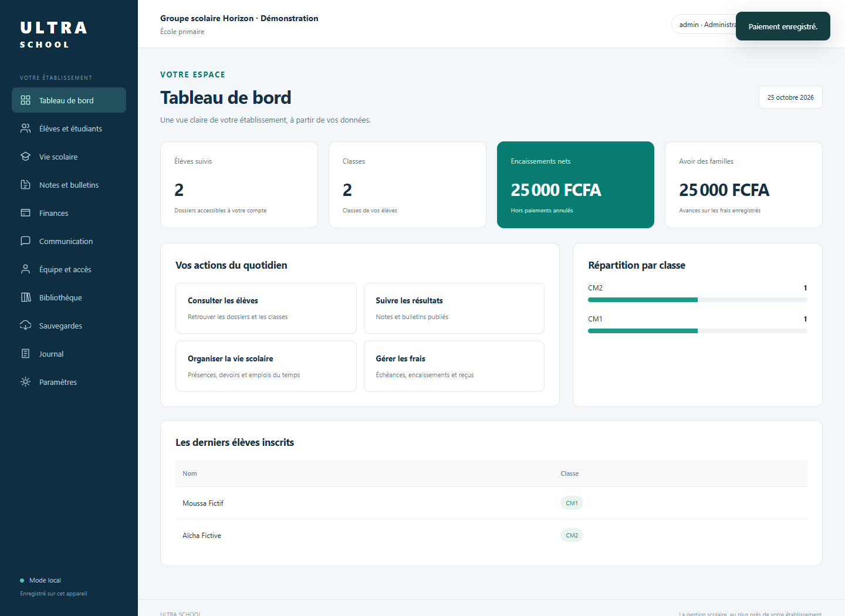
Task: Click the Journal log icon
Action: point(25,354)
